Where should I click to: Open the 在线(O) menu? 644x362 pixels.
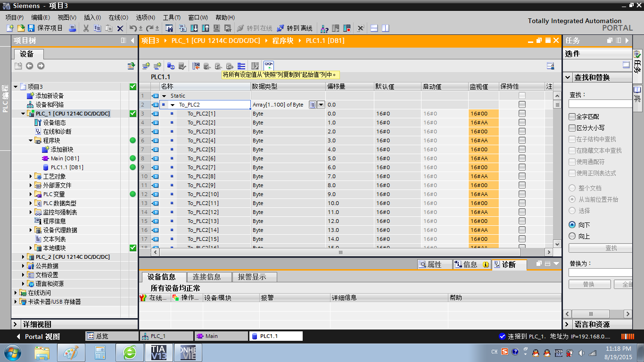point(118,17)
